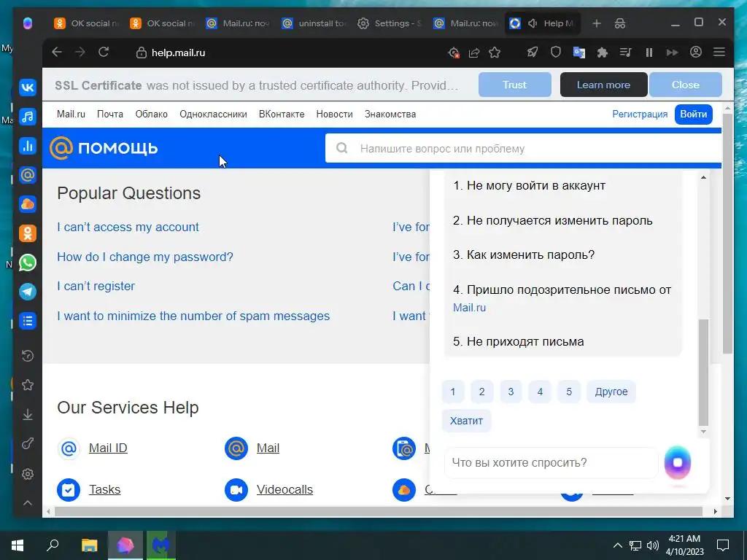Open File Explorer from taskbar
Viewport: 747px width, 560px height.
(89, 545)
